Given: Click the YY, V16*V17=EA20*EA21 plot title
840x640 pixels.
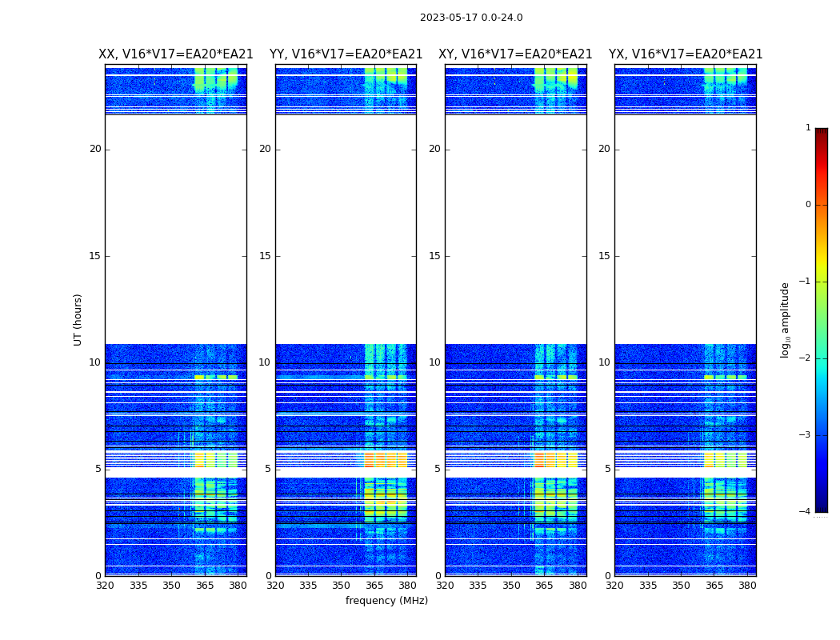Looking at the screenshot, I should pos(346,54).
